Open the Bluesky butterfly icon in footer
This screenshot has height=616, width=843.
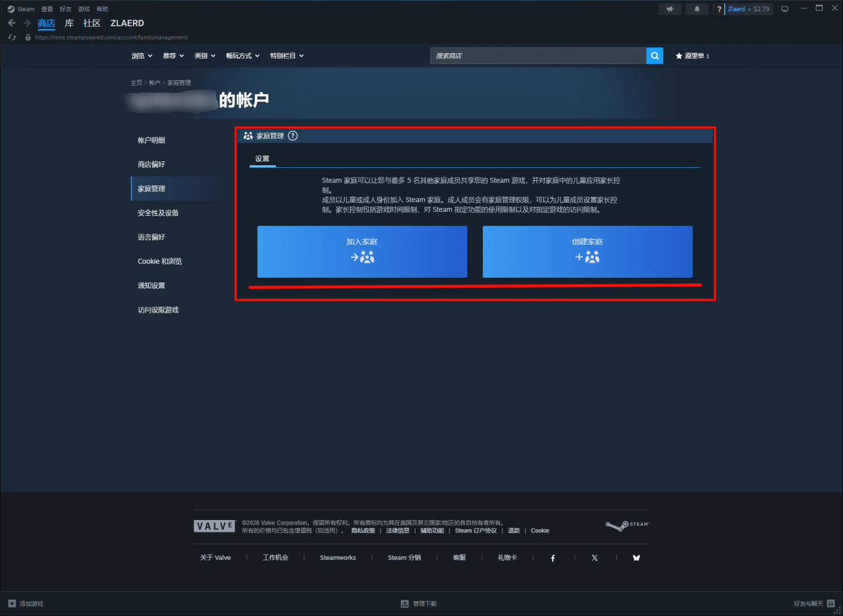(636, 558)
